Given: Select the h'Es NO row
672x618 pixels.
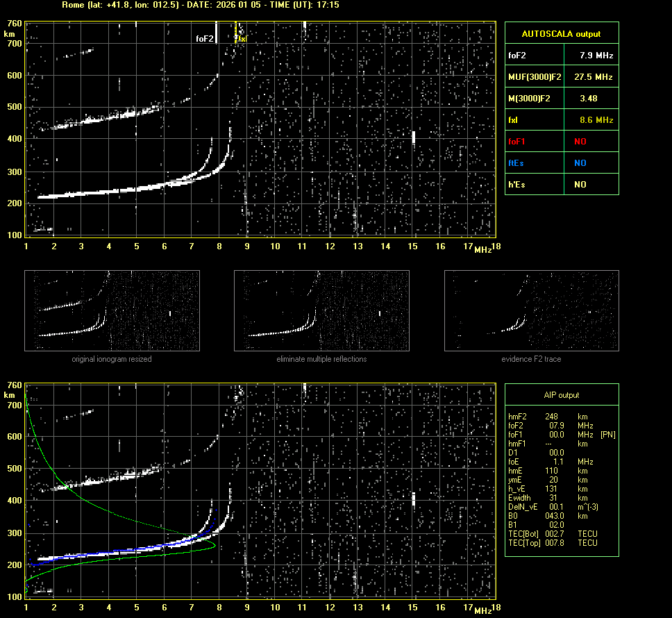Looking at the screenshot, I should (561, 185).
